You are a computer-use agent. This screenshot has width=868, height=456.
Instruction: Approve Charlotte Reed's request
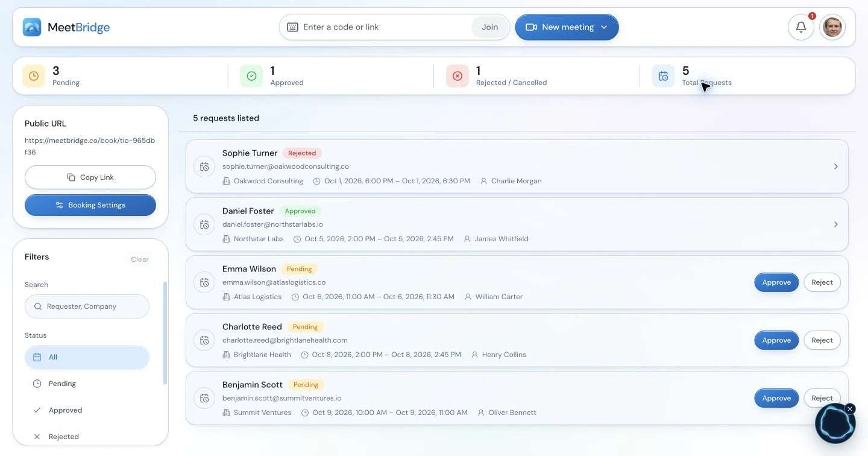776,340
